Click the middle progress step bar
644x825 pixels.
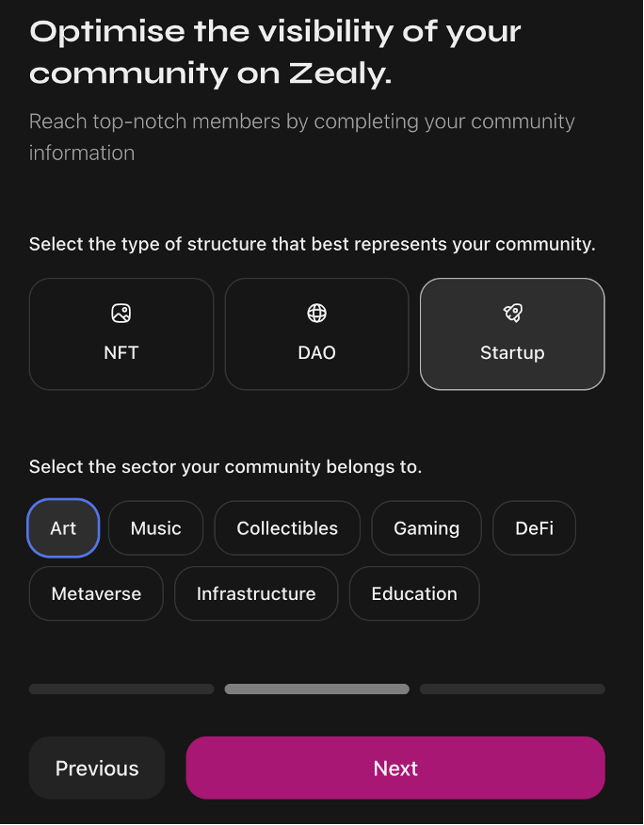(316, 689)
